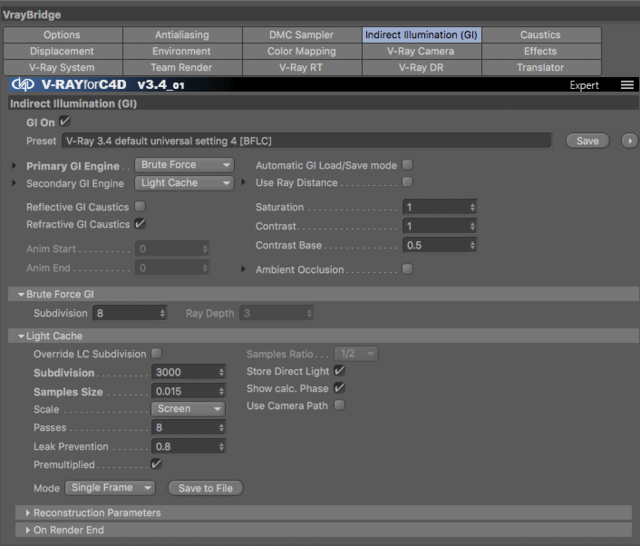Expand Reconstruction Parameters section

pos(28,513)
